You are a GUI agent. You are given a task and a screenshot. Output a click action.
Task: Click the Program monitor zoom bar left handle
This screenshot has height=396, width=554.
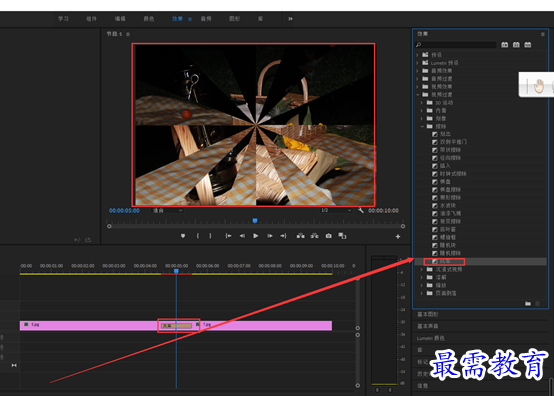pos(110,226)
